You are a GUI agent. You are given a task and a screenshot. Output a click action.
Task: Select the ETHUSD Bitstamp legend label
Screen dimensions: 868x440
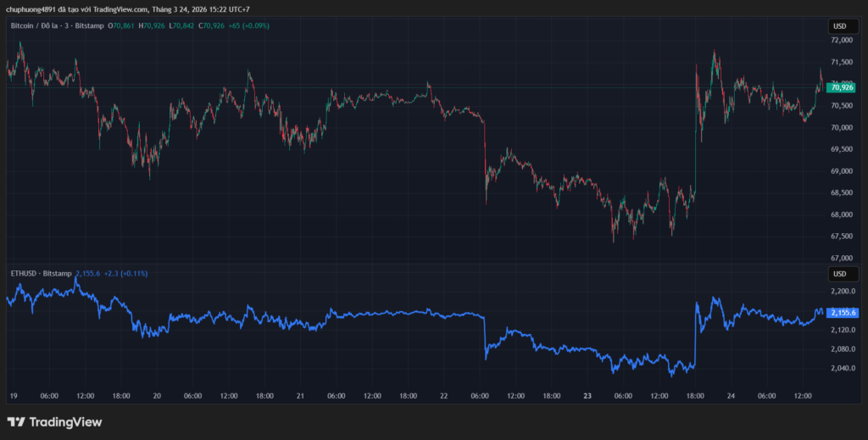[x=40, y=273]
